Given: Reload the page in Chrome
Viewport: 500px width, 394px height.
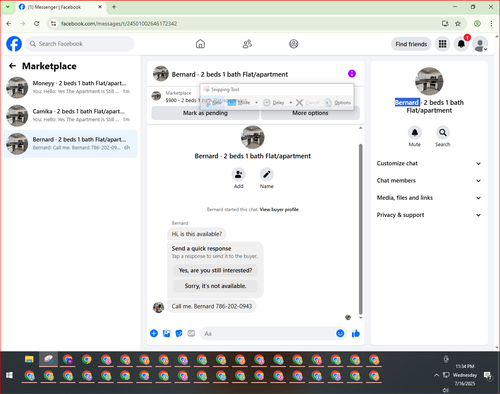Looking at the screenshot, I should [x=37, y=24].
